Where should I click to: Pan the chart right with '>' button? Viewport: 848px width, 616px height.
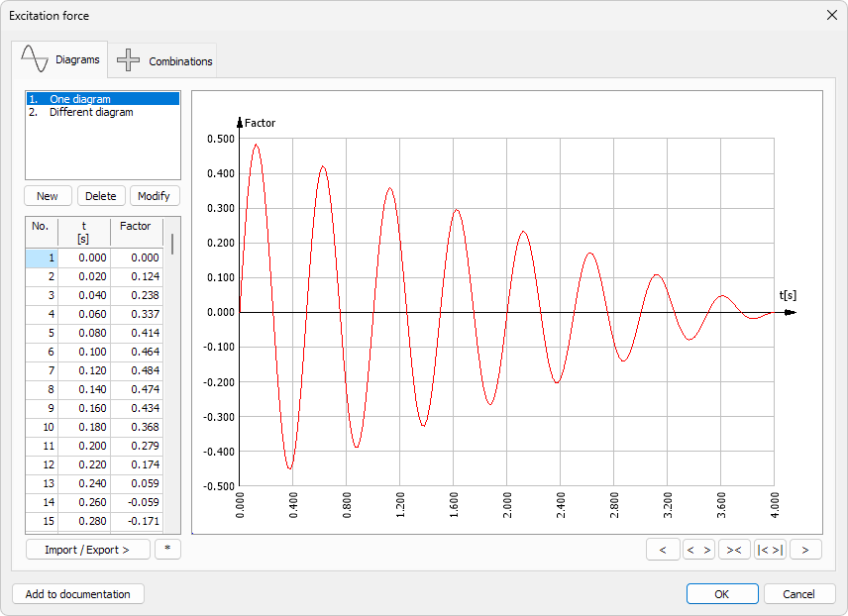(804, 549)
